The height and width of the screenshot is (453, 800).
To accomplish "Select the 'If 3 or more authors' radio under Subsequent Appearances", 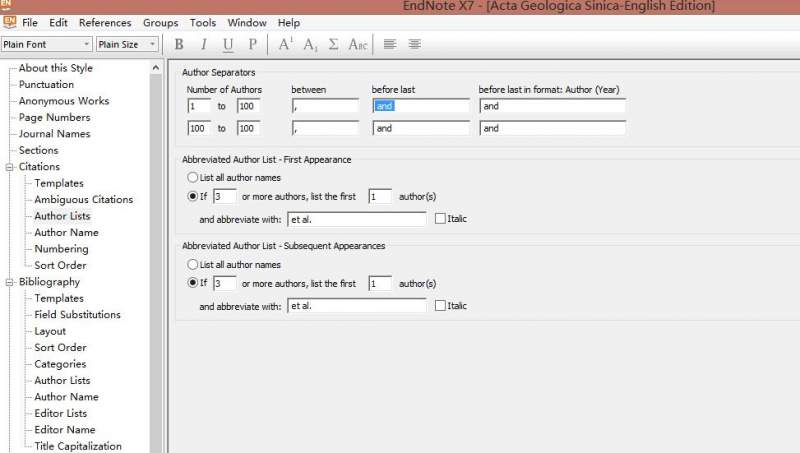I will coord(192,283).
